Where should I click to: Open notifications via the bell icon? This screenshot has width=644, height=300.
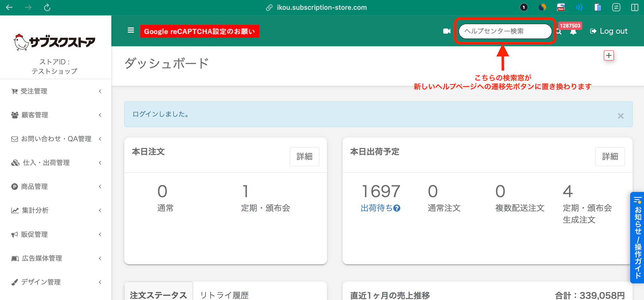[x=573, y=32]
